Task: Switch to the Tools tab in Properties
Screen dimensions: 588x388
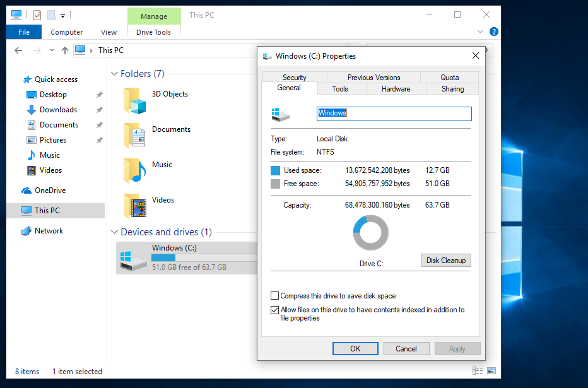Action: pyautogui.click(x=340, y=89)
